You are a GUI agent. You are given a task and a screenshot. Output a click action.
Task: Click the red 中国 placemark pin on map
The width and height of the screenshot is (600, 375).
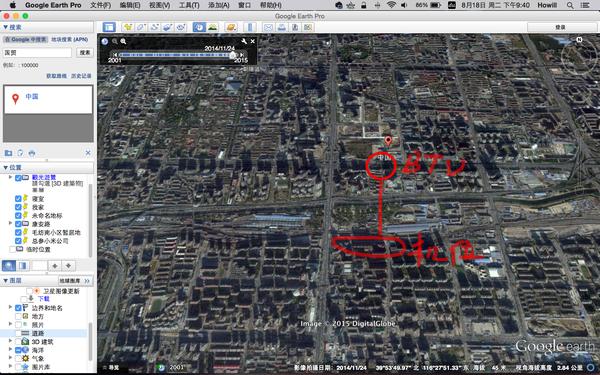(x=388, y=141)
